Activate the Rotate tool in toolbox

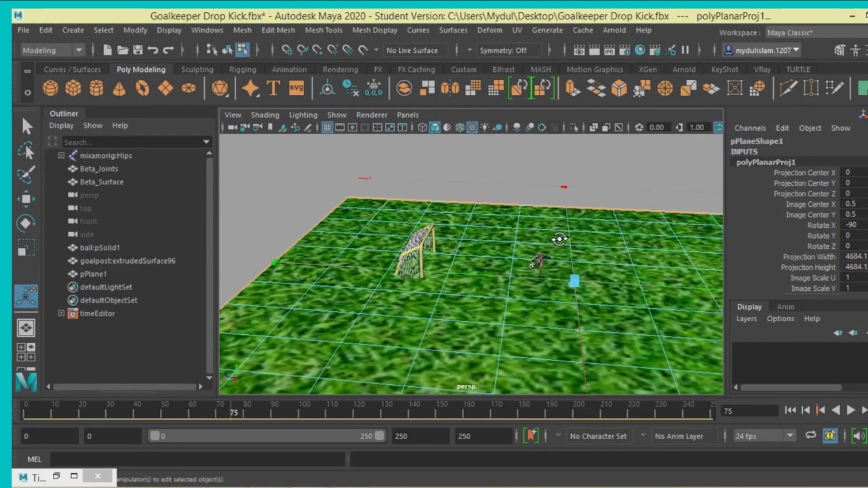pos(26,223)
